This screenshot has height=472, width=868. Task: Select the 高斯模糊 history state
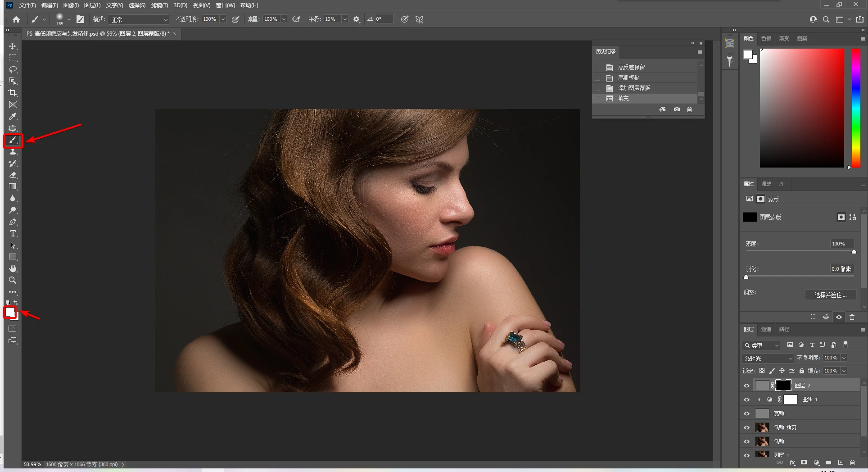coord(628,77)
